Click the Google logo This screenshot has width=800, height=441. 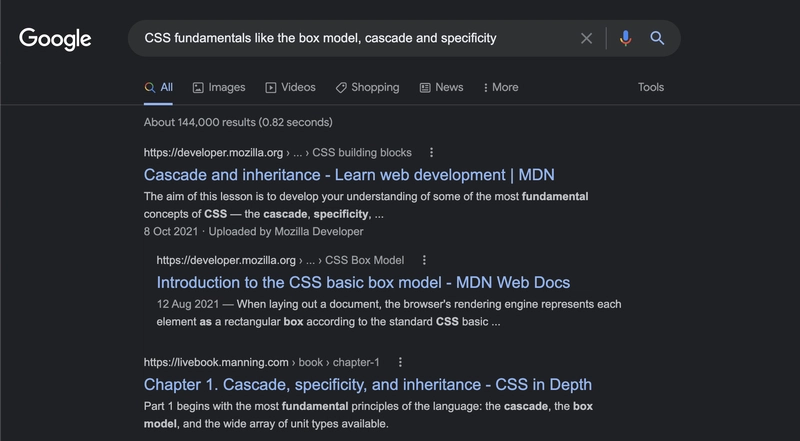click(x=55, y=39)
